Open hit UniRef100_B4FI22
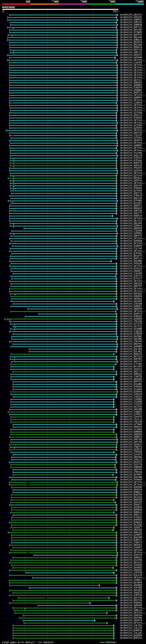 point(131,27)
